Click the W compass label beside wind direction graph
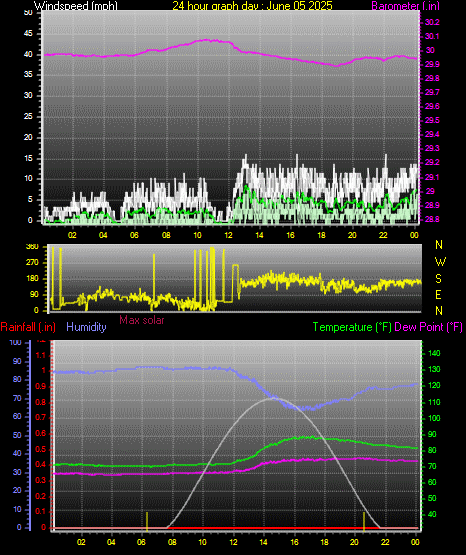 [440, 262]
